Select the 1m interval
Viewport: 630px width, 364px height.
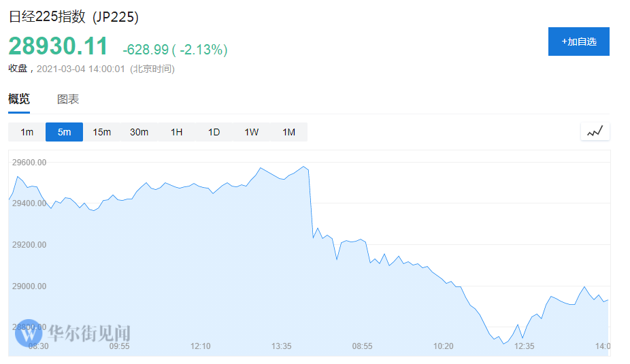coord(27,132)
